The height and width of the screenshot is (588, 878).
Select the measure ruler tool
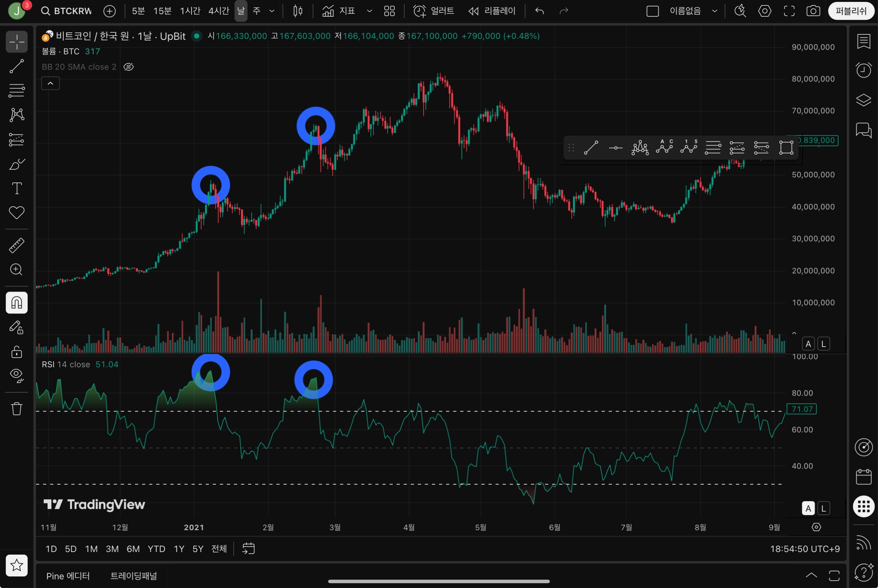point(17,246)
